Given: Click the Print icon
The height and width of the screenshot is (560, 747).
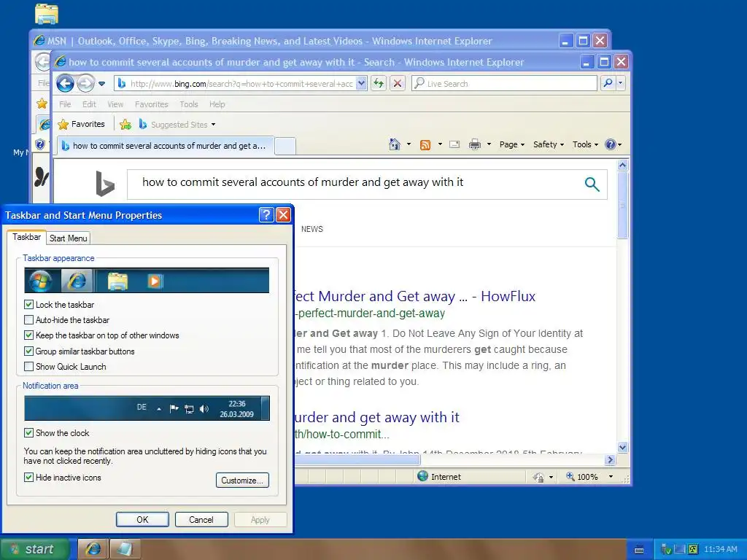Looking at the screenshot, I should pyautogui.click(x=474, y=144).
